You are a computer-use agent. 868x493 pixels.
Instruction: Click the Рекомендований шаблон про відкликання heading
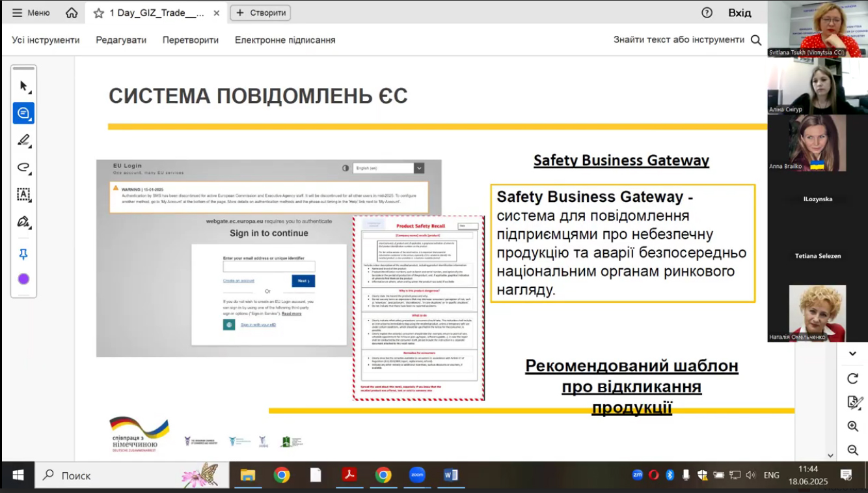pos(632,387)
